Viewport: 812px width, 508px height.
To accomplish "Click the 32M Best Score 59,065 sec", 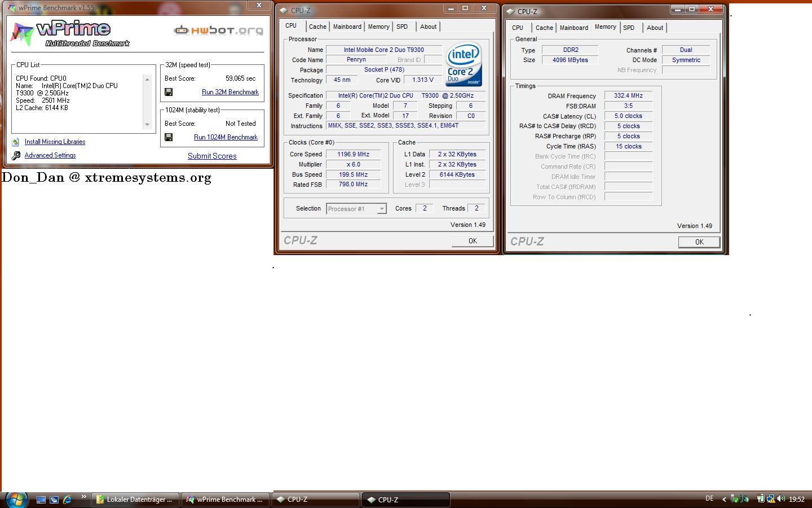I will pyautogui.click(x=240, y=78).
